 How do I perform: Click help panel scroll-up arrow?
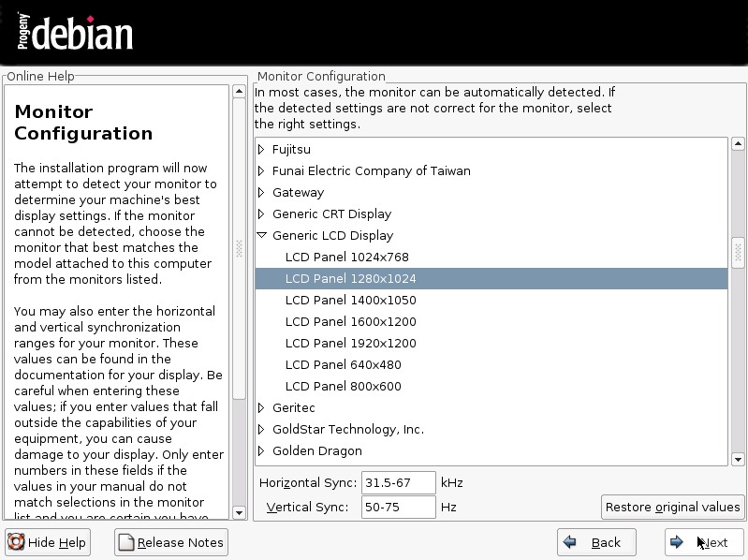click(238, 92)
